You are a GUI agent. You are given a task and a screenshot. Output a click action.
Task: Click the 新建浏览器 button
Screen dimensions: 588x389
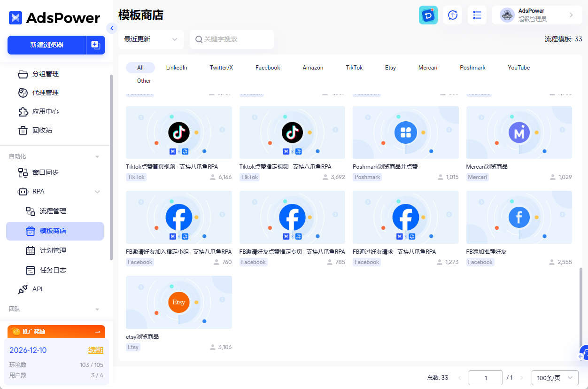47,45
